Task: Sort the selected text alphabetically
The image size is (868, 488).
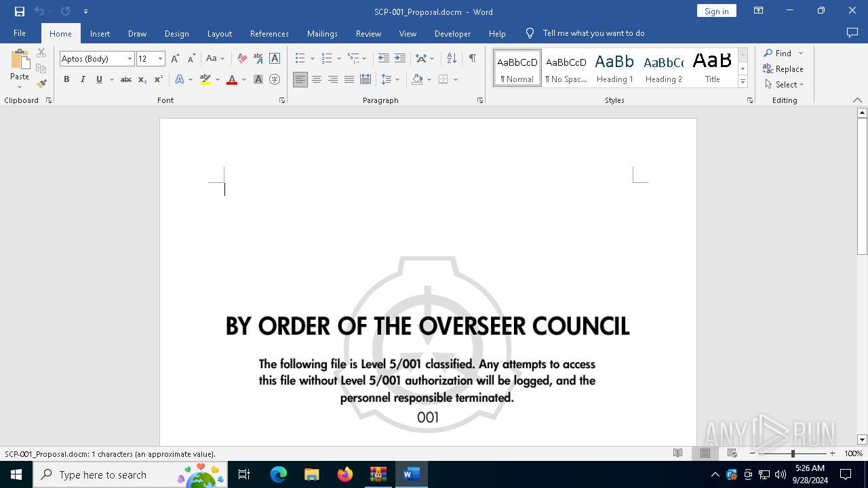Action: [452, 59]
